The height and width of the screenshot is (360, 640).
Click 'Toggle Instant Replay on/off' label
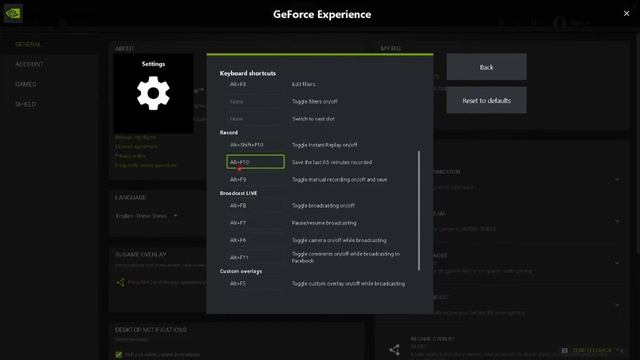[x=324, y=145]
